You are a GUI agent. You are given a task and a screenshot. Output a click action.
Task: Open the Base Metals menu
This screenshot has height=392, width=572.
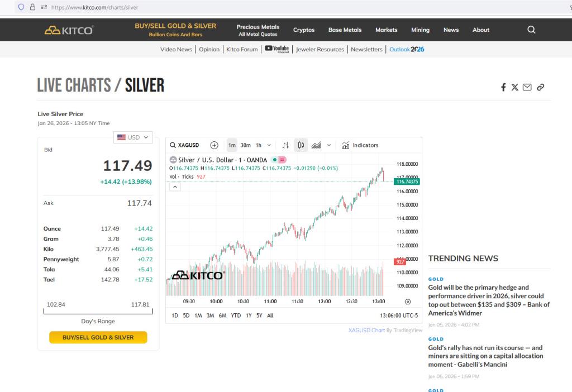pos(345,30)
